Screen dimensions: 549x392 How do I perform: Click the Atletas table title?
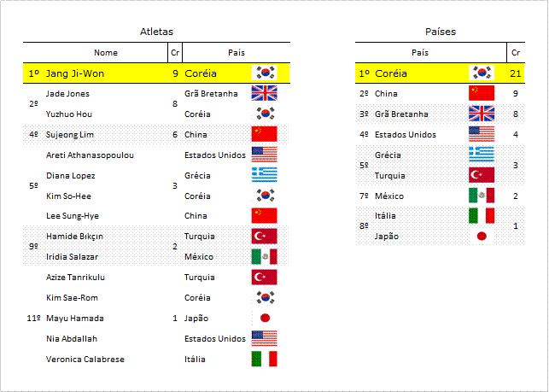pos(156,32)
